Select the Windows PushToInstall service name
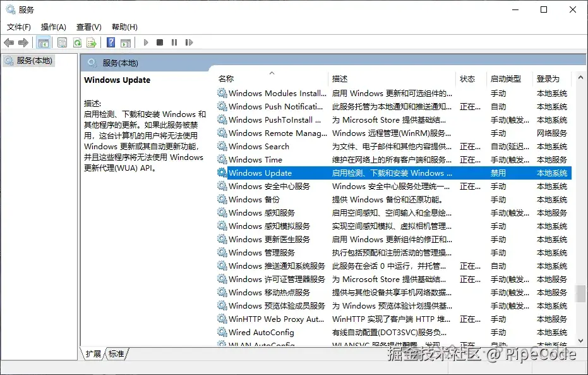Screen dimensions: 588x375 (x=275, y=120)
